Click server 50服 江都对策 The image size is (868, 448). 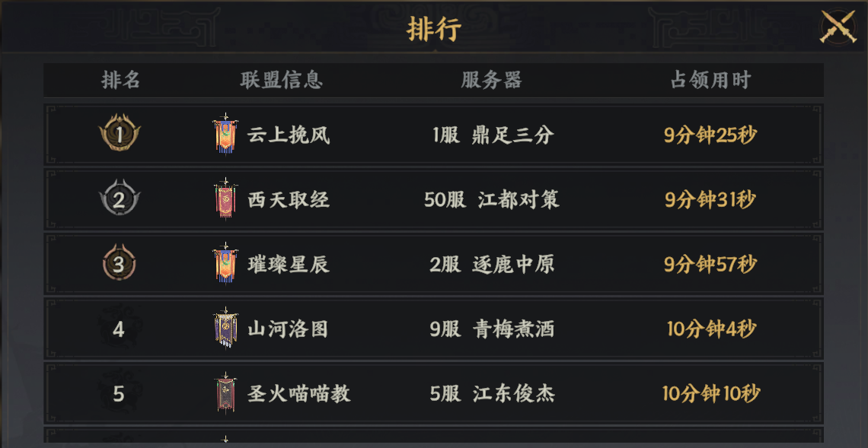coord(491,200)
